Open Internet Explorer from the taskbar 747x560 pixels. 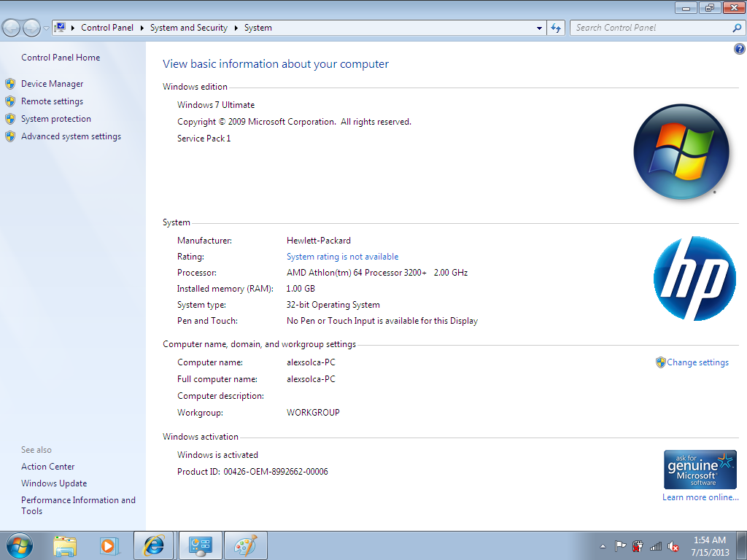tap(153, 545)
